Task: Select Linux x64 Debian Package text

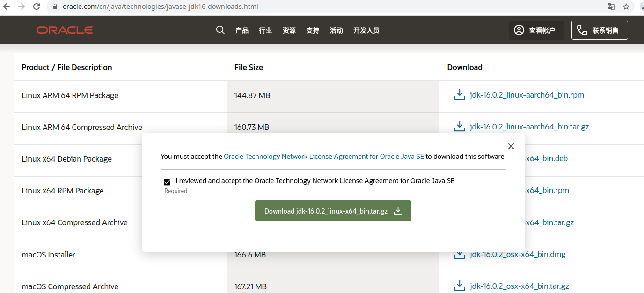Action: click(66, 159)
